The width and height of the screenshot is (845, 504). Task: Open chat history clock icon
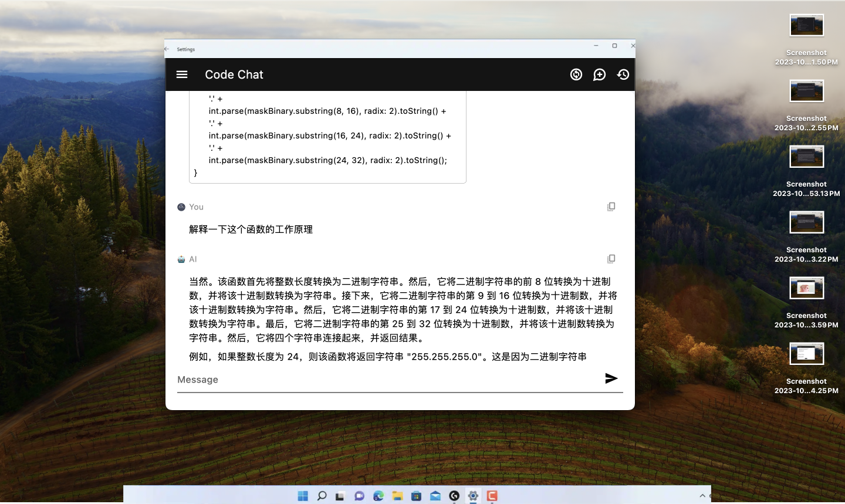coord(623,75)
